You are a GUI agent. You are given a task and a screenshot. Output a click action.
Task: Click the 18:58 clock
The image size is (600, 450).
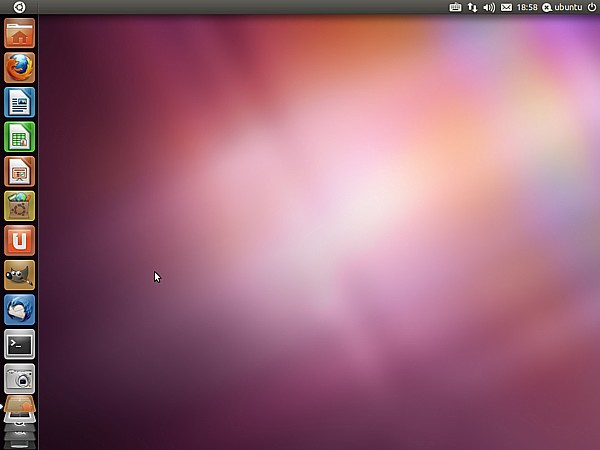coord(527,7)
